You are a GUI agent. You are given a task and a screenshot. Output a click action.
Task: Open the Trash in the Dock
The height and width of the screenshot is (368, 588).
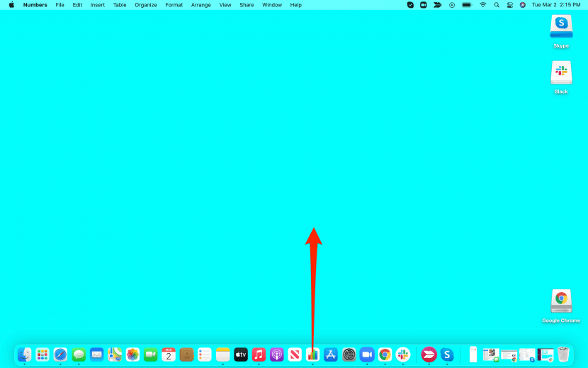pyautogui.click(x=563, y=355)
